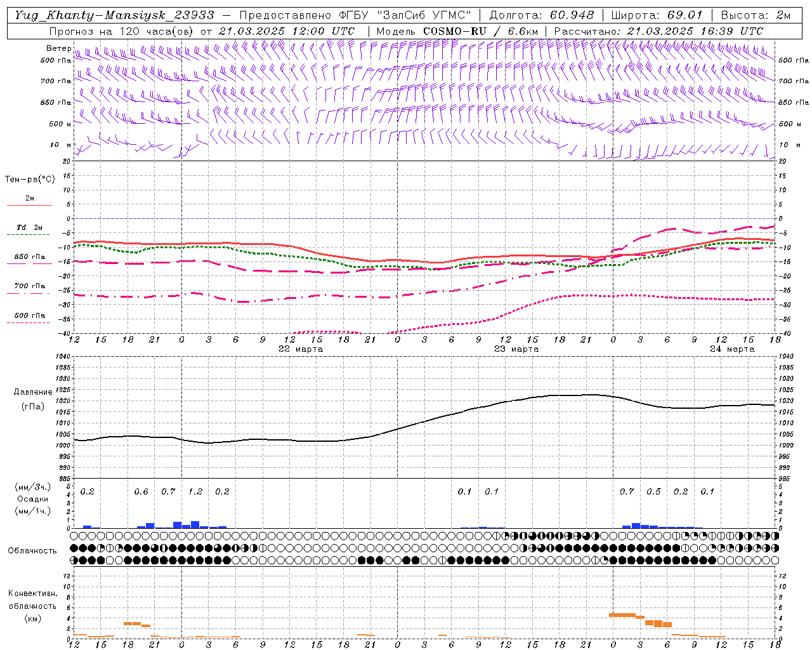
Task: Click the '(мм/3ч.)' precipitation unit label
Action: pos(33,487)
